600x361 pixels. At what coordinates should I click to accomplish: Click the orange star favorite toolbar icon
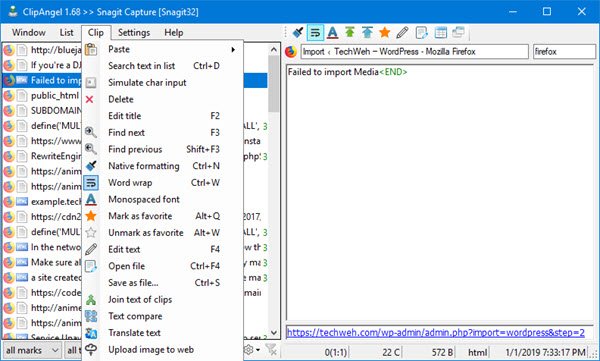click(x=385, y=33)
